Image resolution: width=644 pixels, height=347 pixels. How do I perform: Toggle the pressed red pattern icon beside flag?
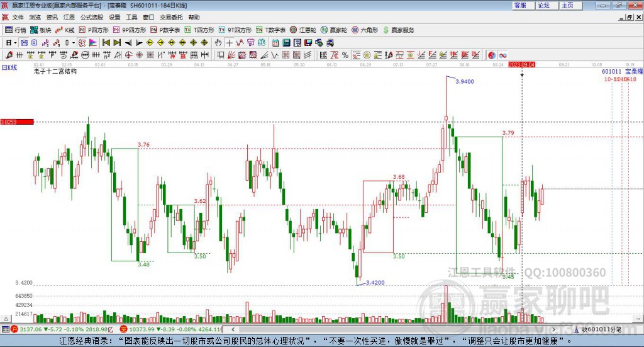point(82,43)
